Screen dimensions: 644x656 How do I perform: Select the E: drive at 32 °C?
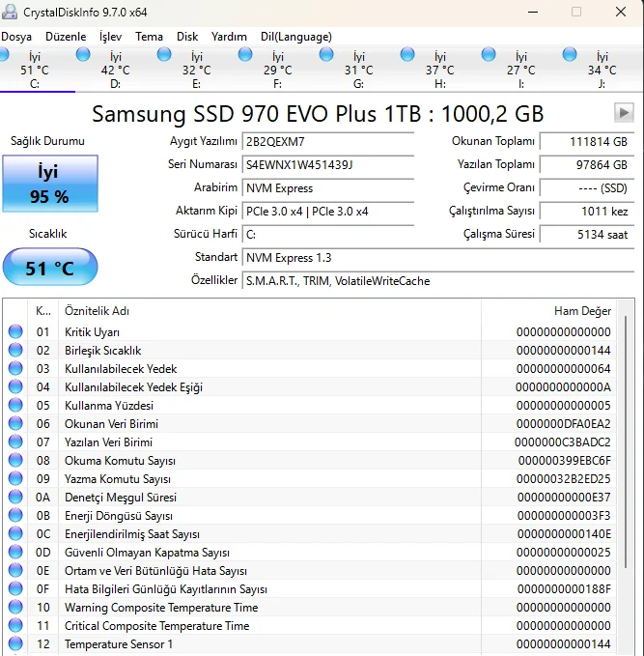(x=197, y=70)
